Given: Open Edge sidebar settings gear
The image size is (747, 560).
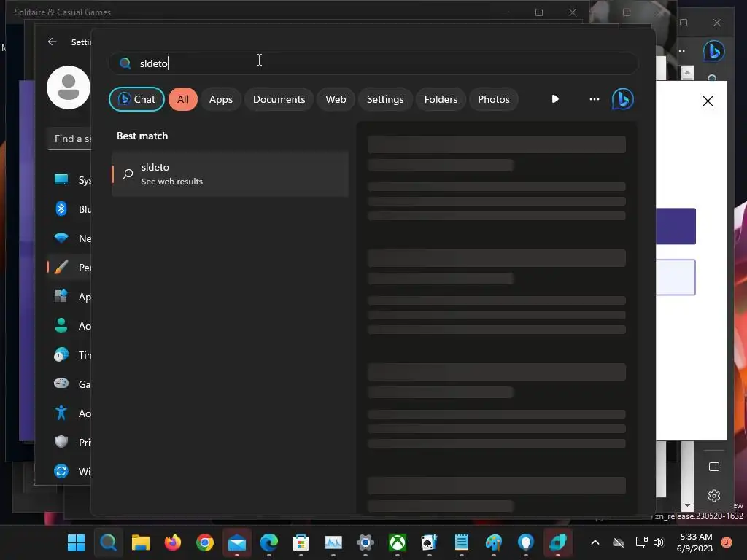Looking at the screenshot, I should click(x=713, y=496).
